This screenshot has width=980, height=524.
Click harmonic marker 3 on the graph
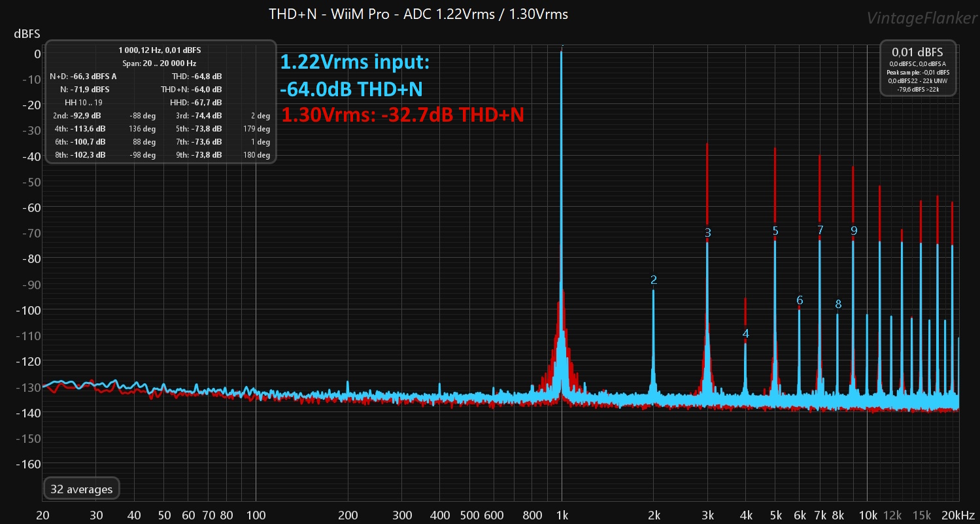coord(708,232)
